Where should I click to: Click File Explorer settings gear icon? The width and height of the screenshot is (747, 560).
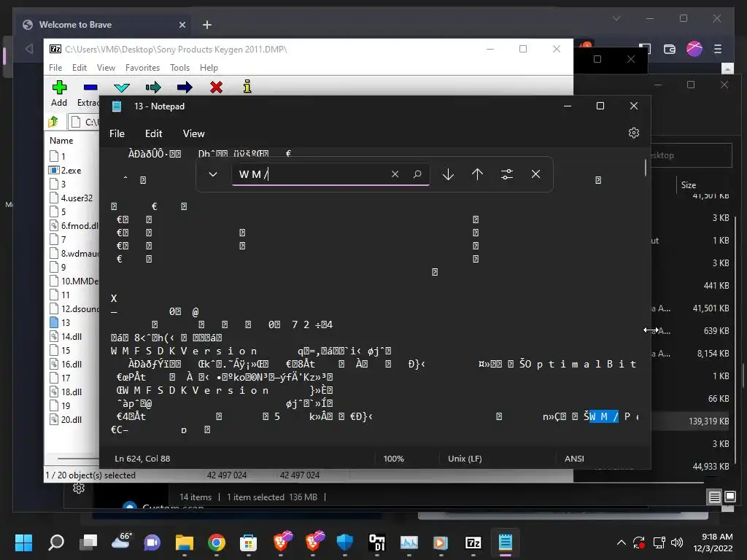[x=79, y=488]
